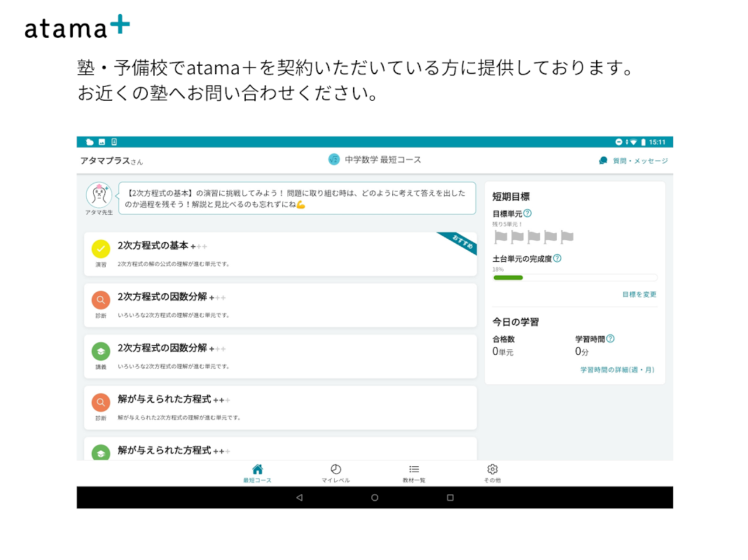
Task: Click green 講義 icon for 2次方程式の因数分解
Action: tap(101, 351)
